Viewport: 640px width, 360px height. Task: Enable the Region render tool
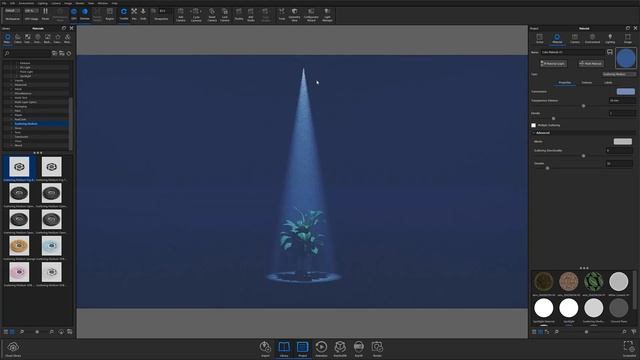[x=110, y=14]
